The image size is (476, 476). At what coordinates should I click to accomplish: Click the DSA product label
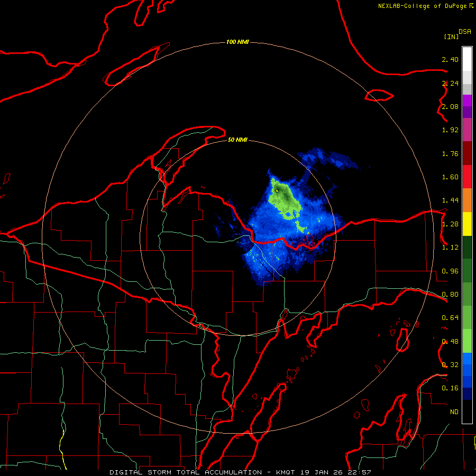coord(465,32)
